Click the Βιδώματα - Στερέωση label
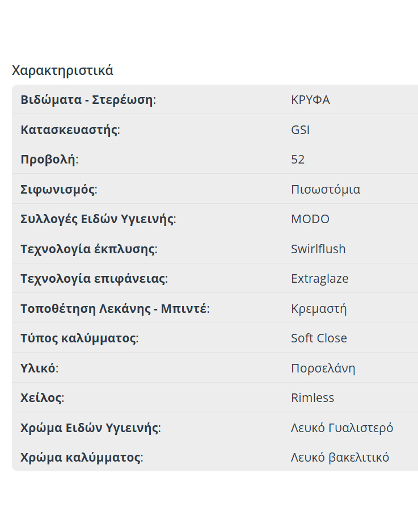 click(87, 100)
